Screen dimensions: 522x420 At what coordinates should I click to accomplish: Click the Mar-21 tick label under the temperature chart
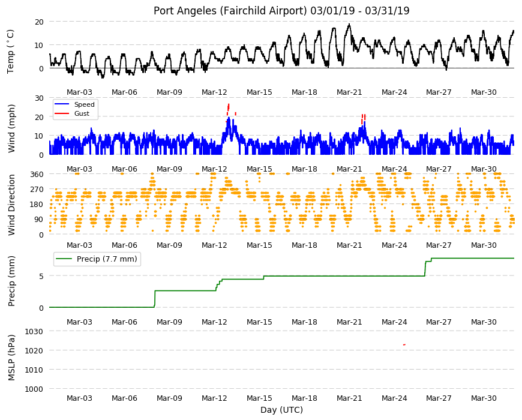pyautogui.click(x=349, y=92)
